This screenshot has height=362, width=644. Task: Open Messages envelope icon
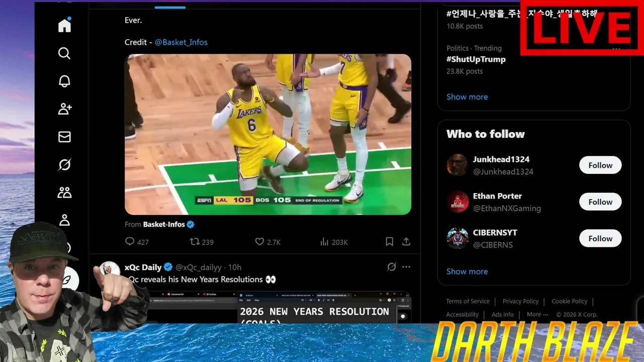(x=64, y=137)
